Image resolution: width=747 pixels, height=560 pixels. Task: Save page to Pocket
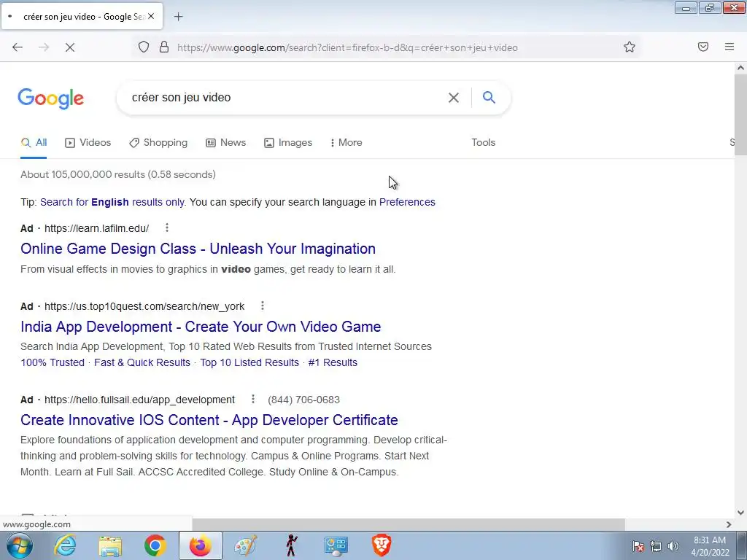(703, 47)
